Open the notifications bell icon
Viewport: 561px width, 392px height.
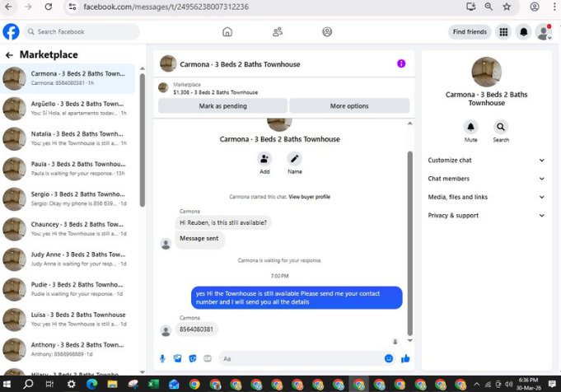coord(523,32)
